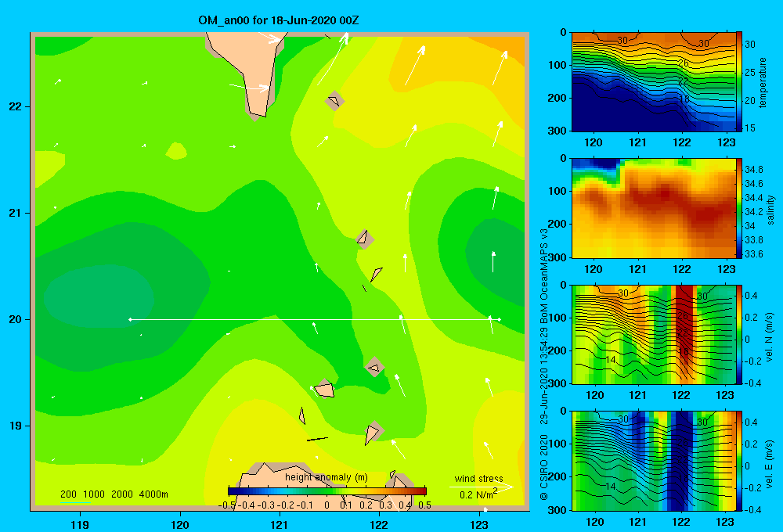Click the 'temperature' axis label

coord(763,82)
